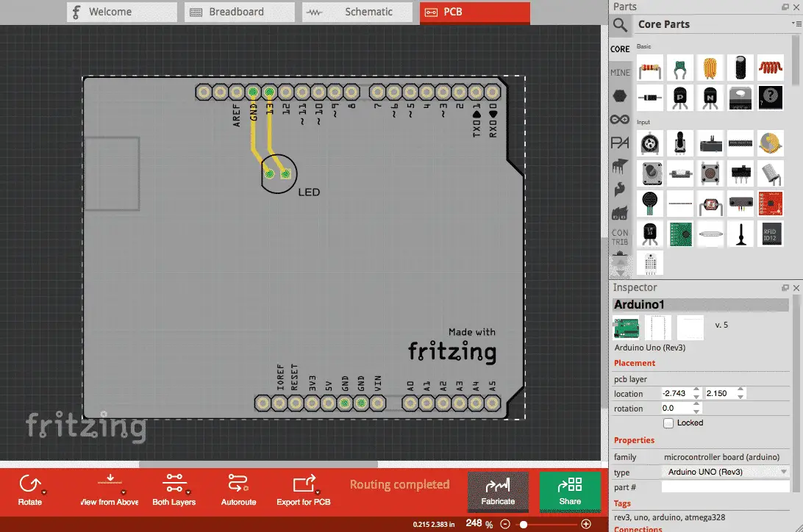The height and width of the screenshot is (532, 803).
Task: Open the Export for PCB dropdown arrow
Action: pos(318,492)
